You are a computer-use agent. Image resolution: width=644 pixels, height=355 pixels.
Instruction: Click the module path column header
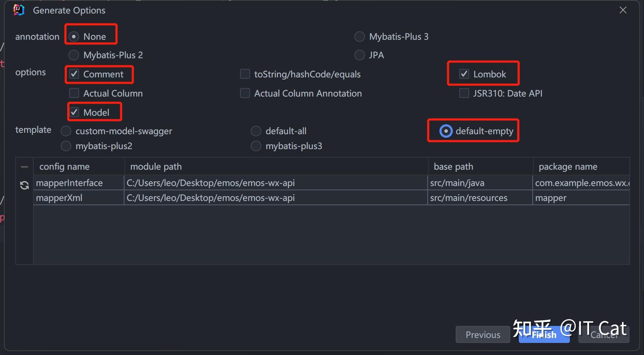[276, 166]
